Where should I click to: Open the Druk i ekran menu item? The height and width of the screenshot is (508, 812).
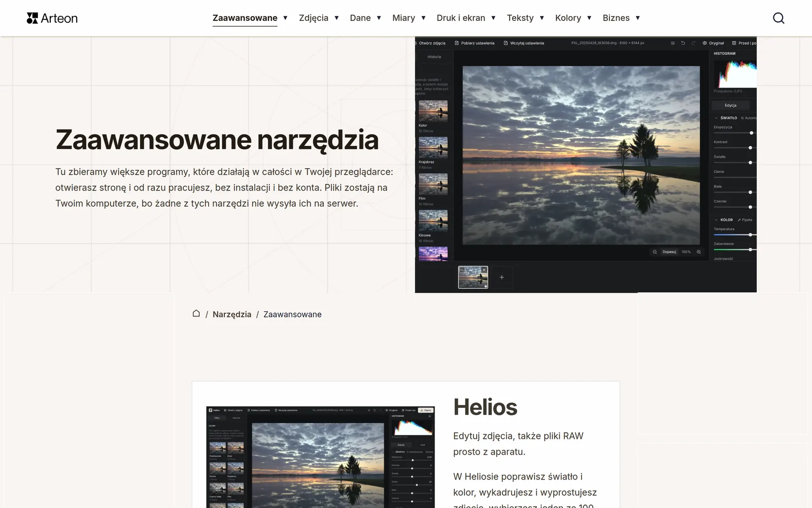coord(461,18)
